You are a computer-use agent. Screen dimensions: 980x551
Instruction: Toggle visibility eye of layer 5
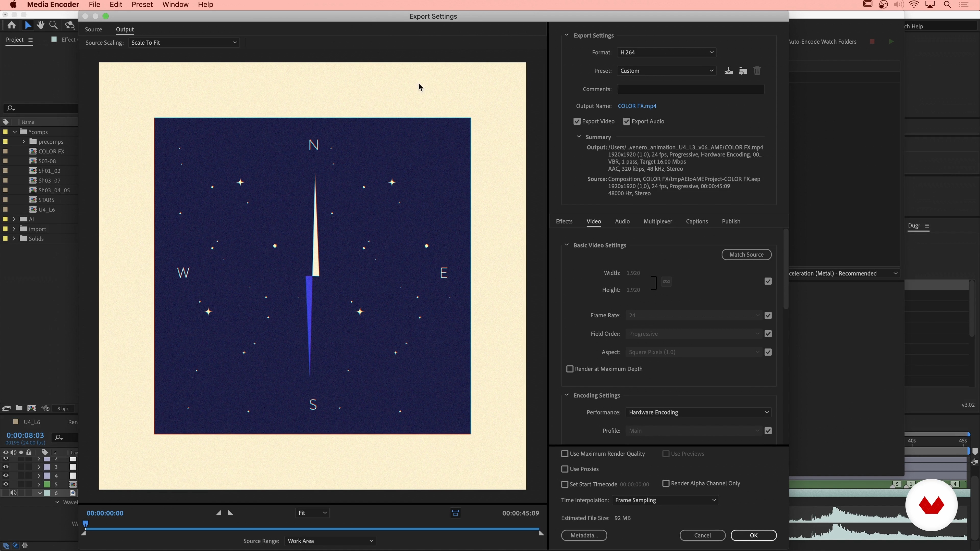(x=6, y=484)
